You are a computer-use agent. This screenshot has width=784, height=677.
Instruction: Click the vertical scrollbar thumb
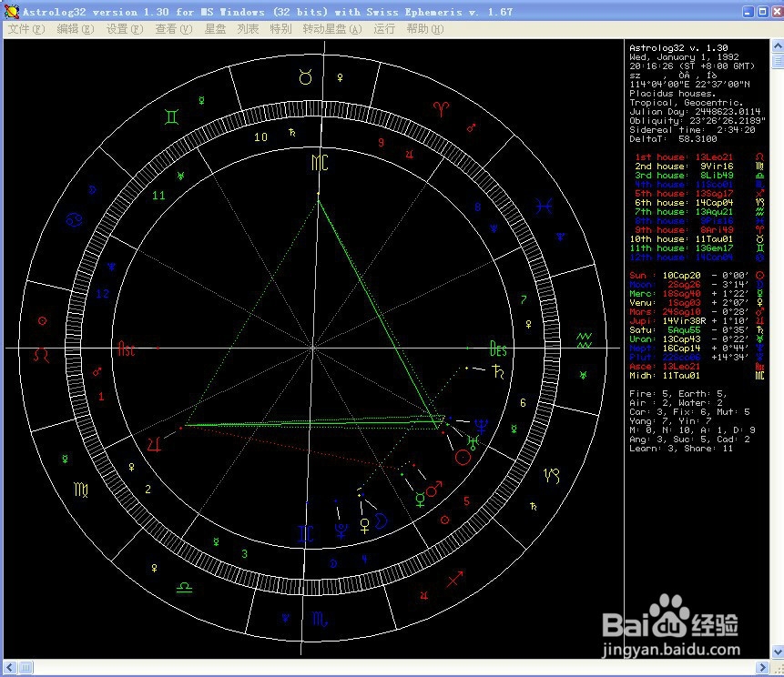778,62
